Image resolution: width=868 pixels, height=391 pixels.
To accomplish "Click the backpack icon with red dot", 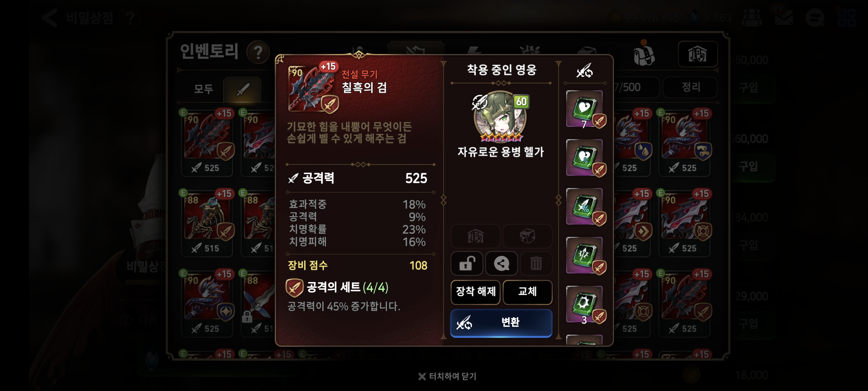I will click(644, 54).
